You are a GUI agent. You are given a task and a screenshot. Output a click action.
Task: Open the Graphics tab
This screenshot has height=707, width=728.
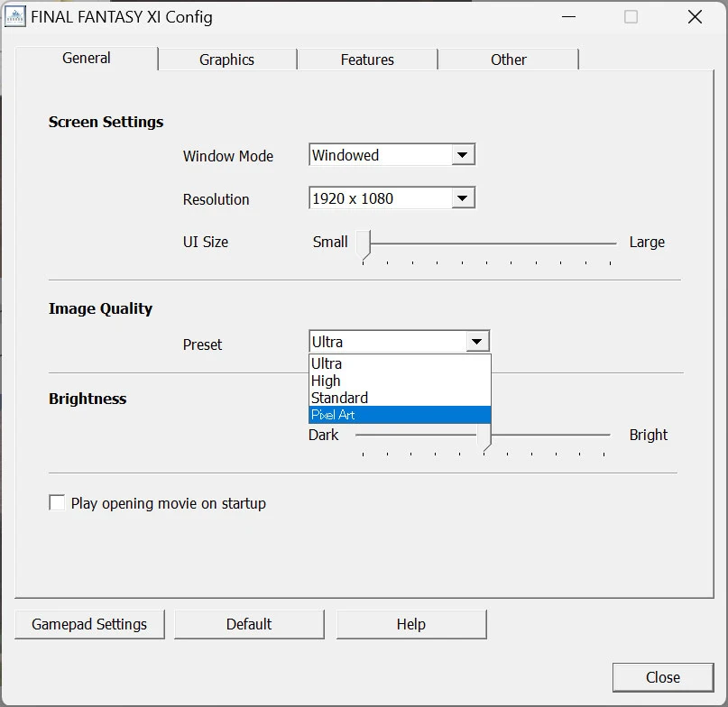pos(227,60)
